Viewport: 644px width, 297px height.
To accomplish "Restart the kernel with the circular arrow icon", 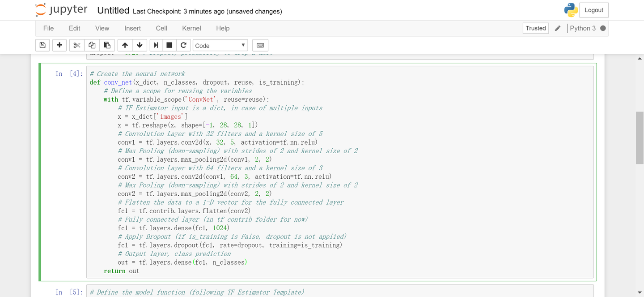I will click(x=183, y=45).
